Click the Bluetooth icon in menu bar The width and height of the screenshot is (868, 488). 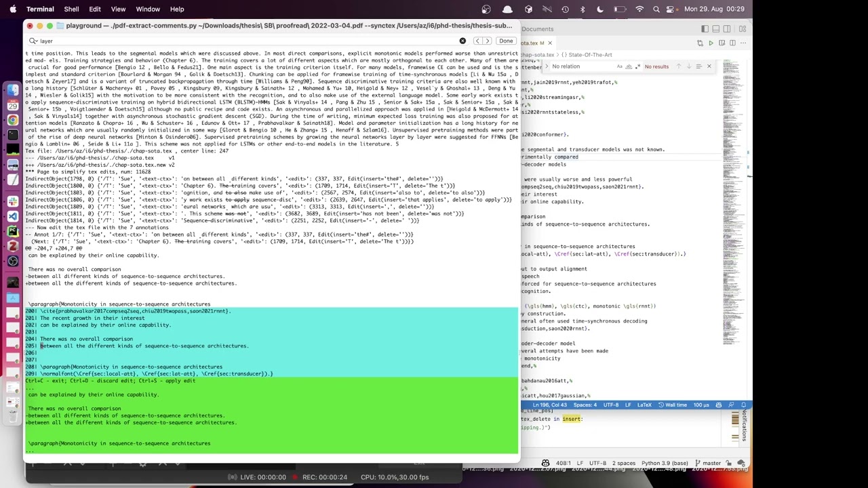click(583, 9)
